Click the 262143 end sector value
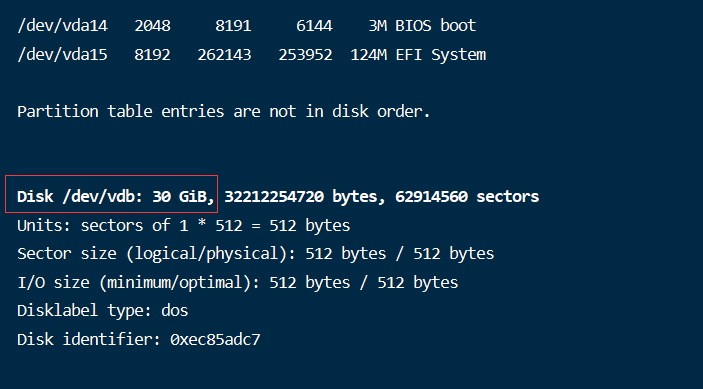 pos(224,55)
